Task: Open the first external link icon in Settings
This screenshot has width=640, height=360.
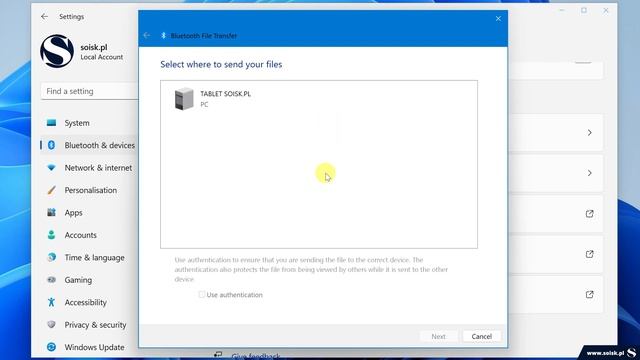Action: click(x=589, y=213)
